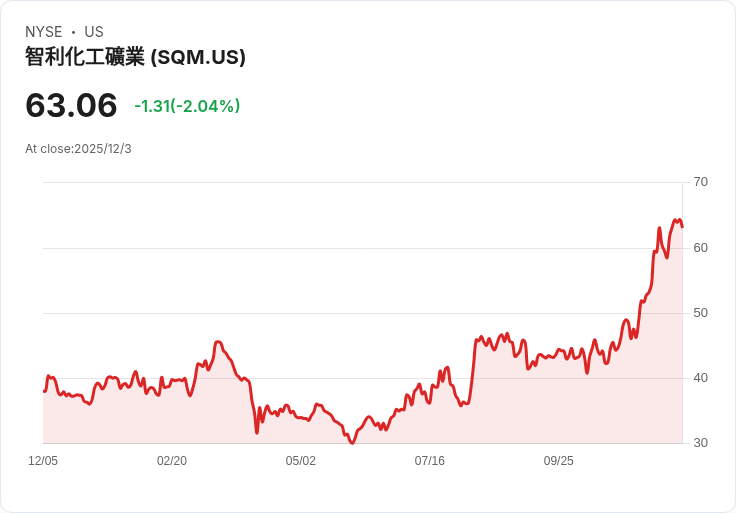Open the 智利化工礦業 (SQM.US) stock title
Screen dimensions: 736x513
click(x=135, y=57)
